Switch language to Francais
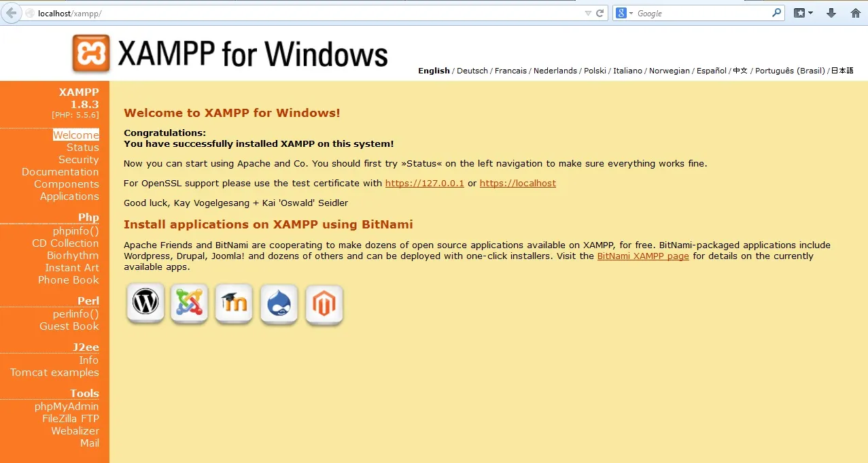 point(510,71)
